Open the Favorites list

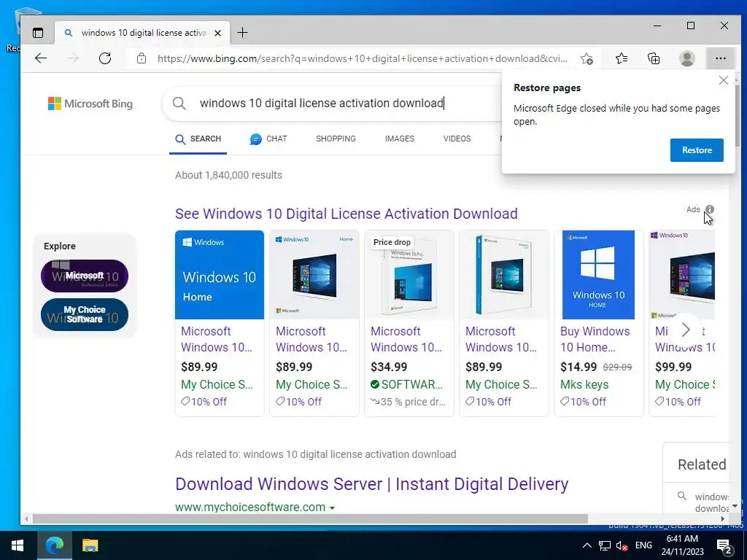(622, 58)
